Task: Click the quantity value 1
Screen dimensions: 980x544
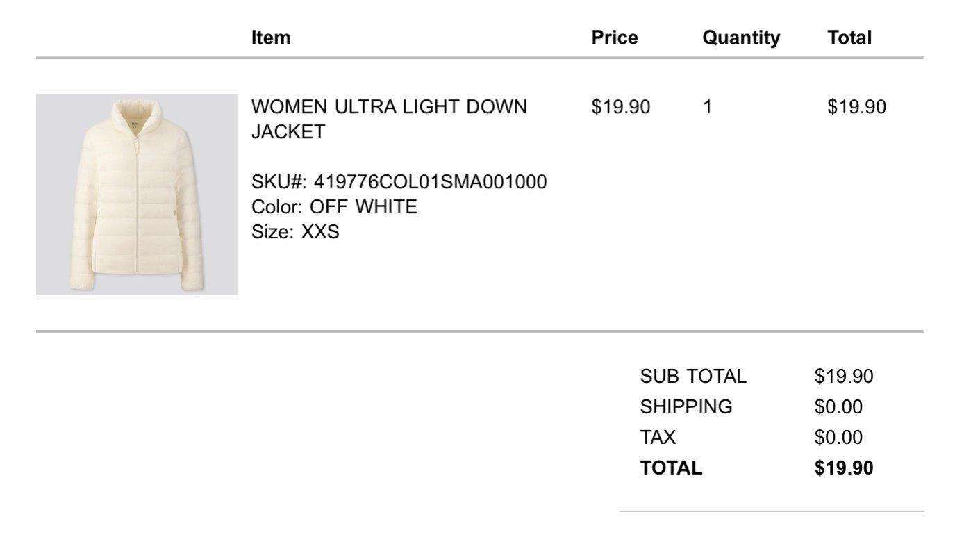Action: 708,107
